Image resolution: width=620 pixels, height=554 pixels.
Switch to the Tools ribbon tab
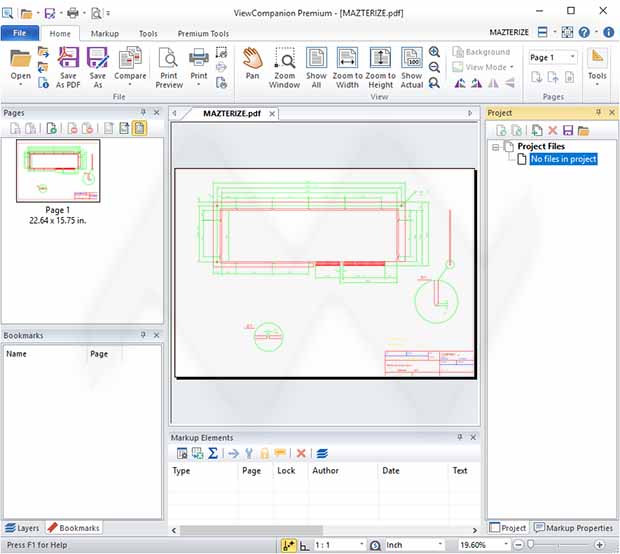point(148,34)
